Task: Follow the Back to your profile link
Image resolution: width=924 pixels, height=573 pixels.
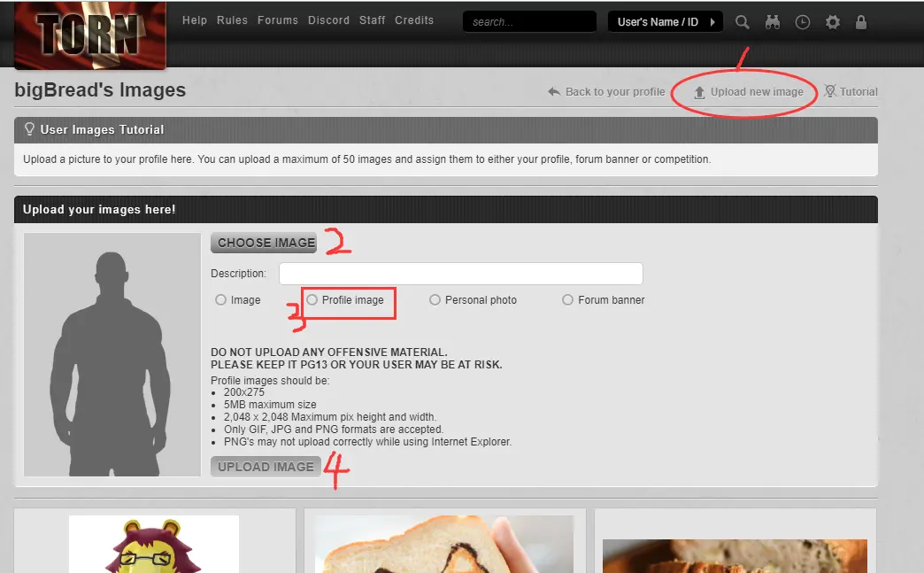Action: point(614,92)
